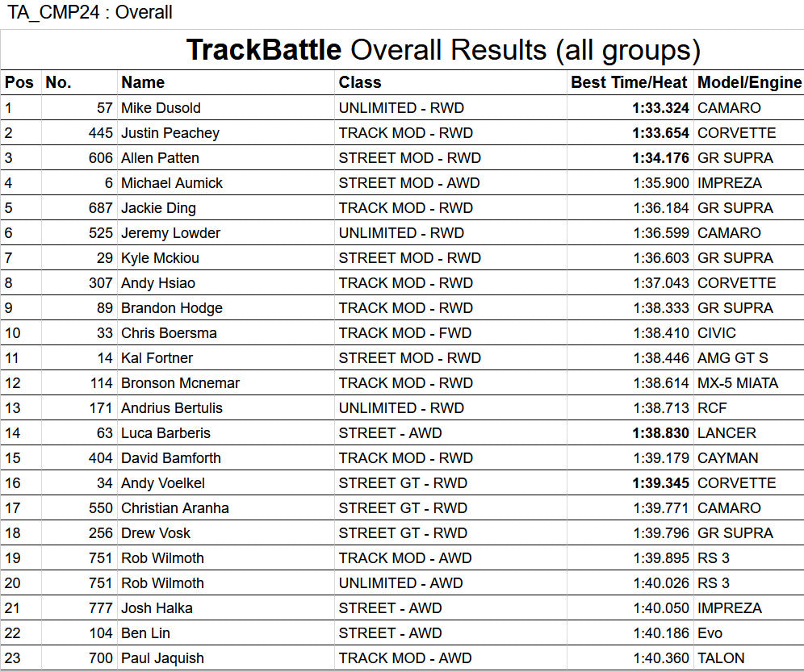Viewport: 804px width, 672px height.
Task: Select the TrackBattle Overall Results title
Action: pos(443,50)
